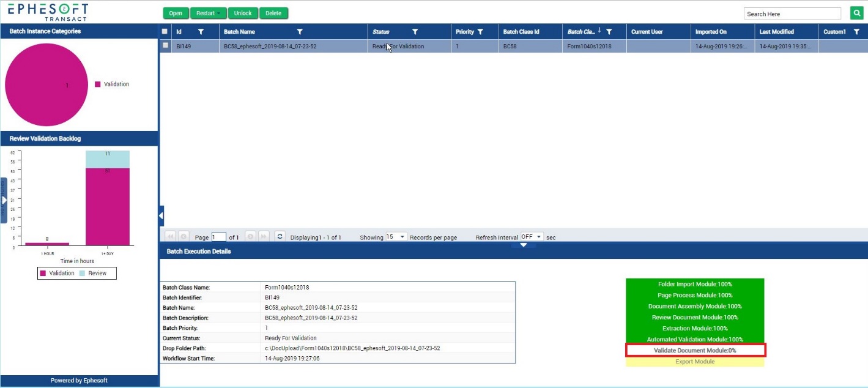Go to the previous page of results
Viewport: 868px width, 388px height.
tap(183, 237)
